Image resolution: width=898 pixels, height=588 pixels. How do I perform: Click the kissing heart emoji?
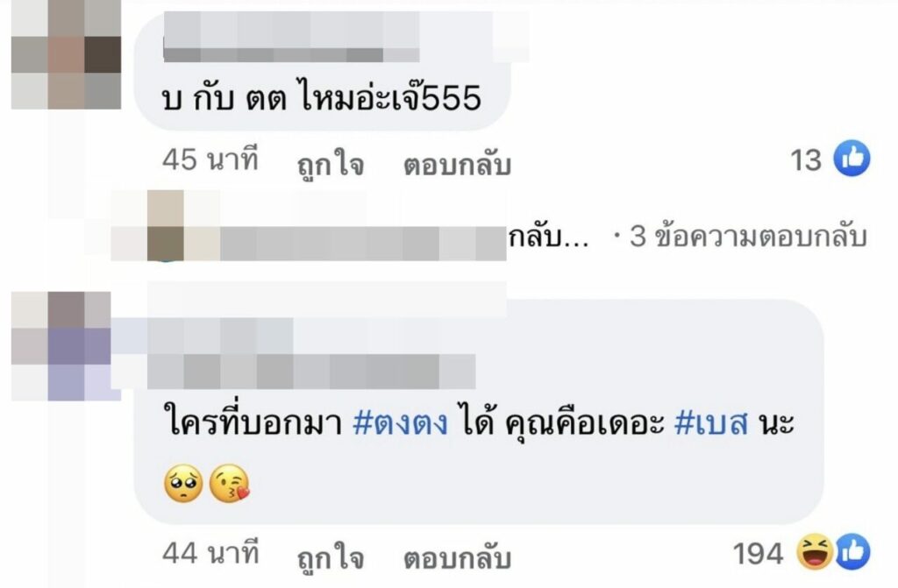230,484
